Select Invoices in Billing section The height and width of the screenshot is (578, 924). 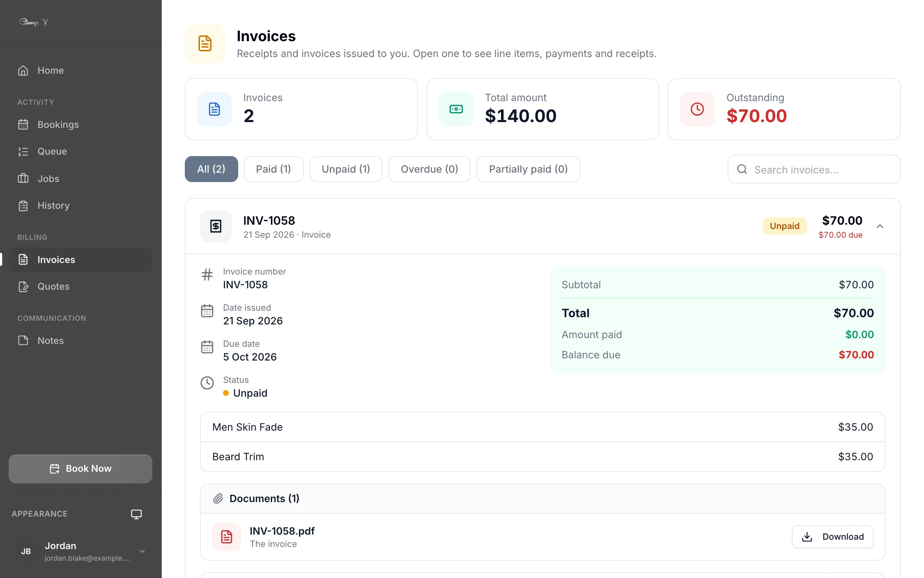click(80, 260)
